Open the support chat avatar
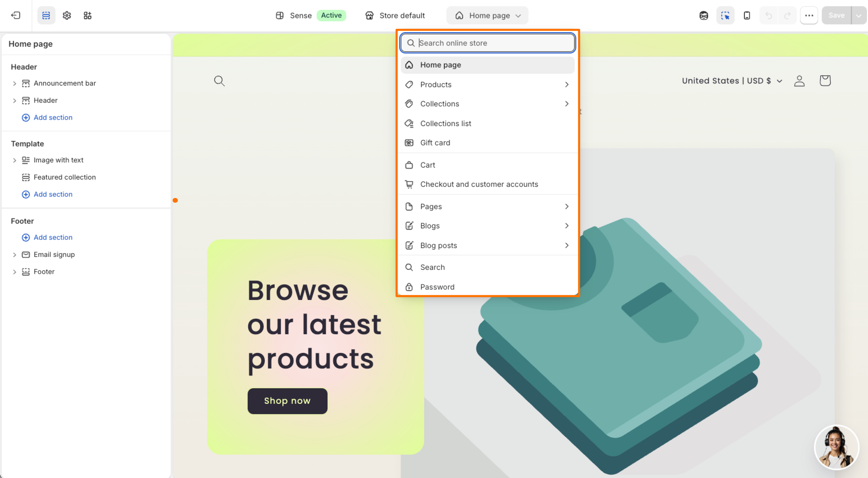The image size is (868, 478). pyautogui.click(x=836, y=447)
